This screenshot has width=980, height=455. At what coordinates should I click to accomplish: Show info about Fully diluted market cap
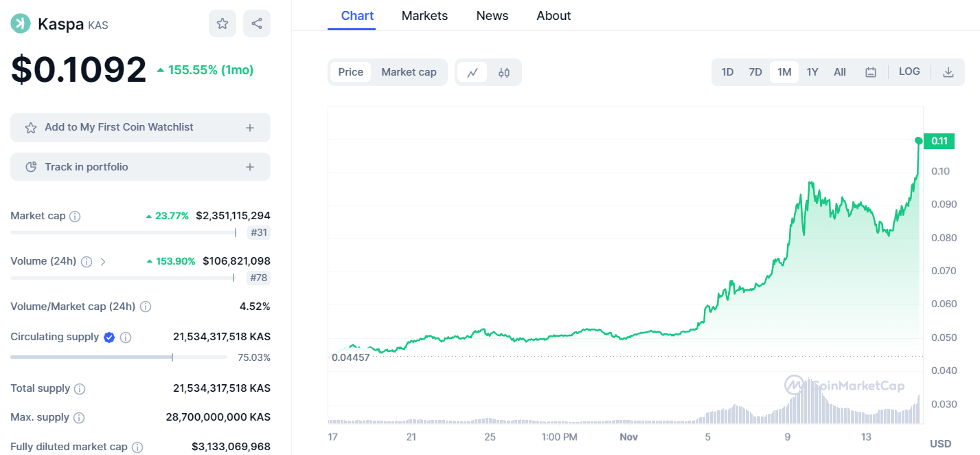tap(137, 447)
